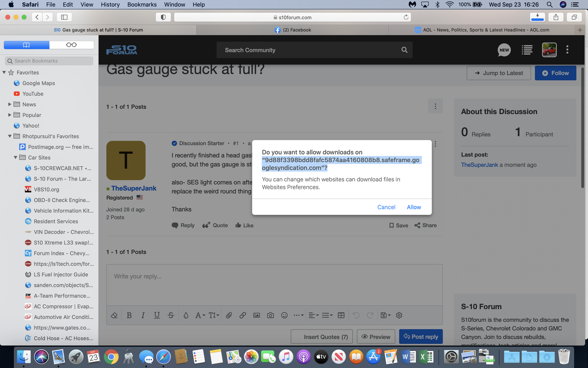Click the insert link chain icon
This screenshot has width=588, height=368.
click(x=243, y=315)
